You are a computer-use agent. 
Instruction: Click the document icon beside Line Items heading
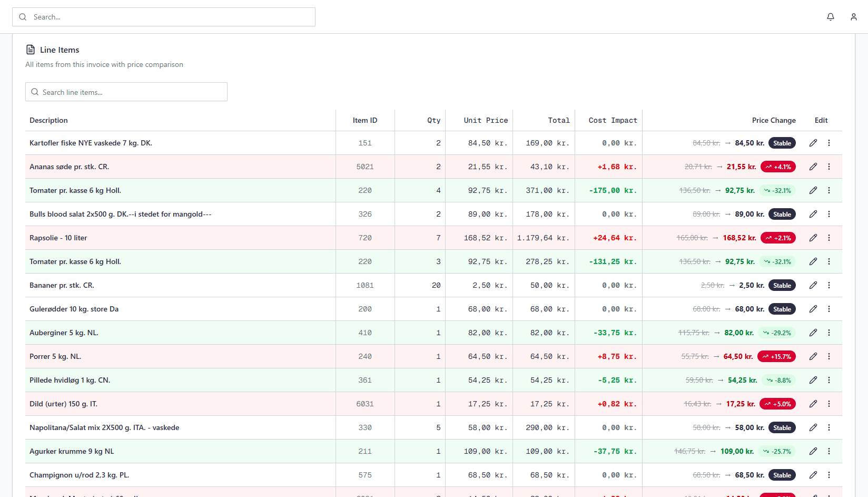pos(30,49)
